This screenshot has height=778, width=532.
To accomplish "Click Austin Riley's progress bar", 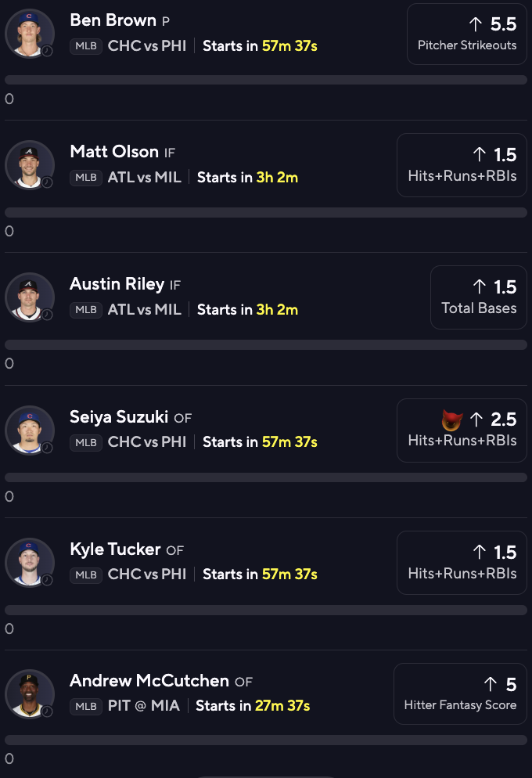I will 266,344.
